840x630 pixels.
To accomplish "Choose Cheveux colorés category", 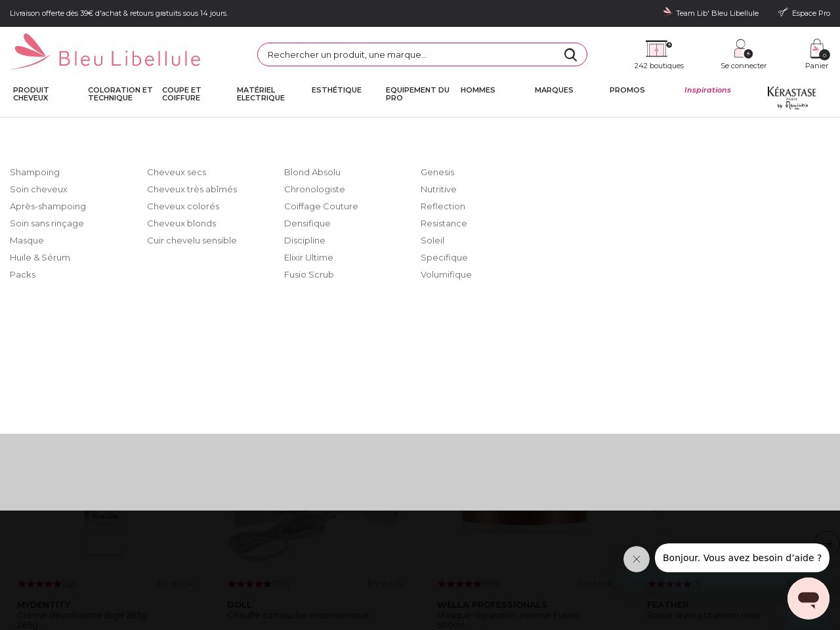I will click(x=183, y=206).
